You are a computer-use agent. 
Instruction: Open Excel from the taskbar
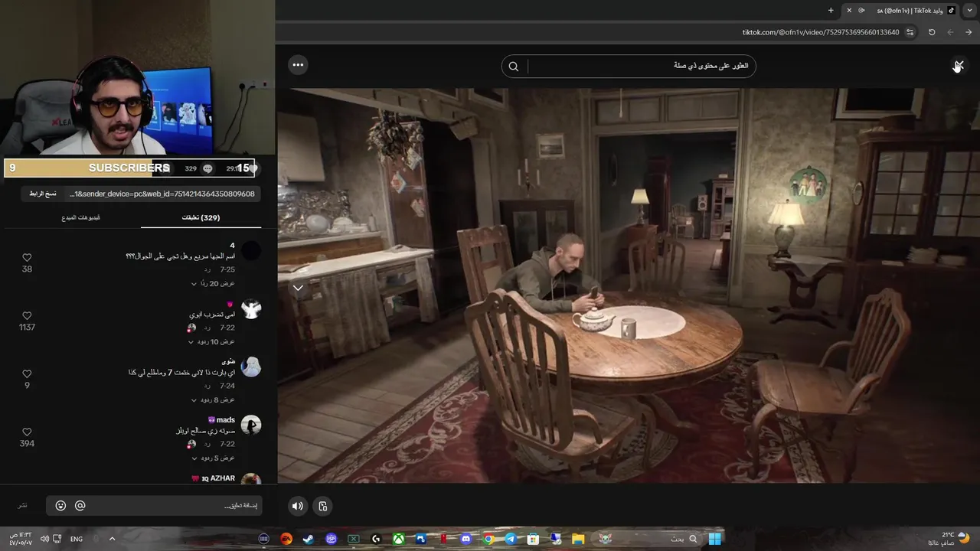(354, 539)
